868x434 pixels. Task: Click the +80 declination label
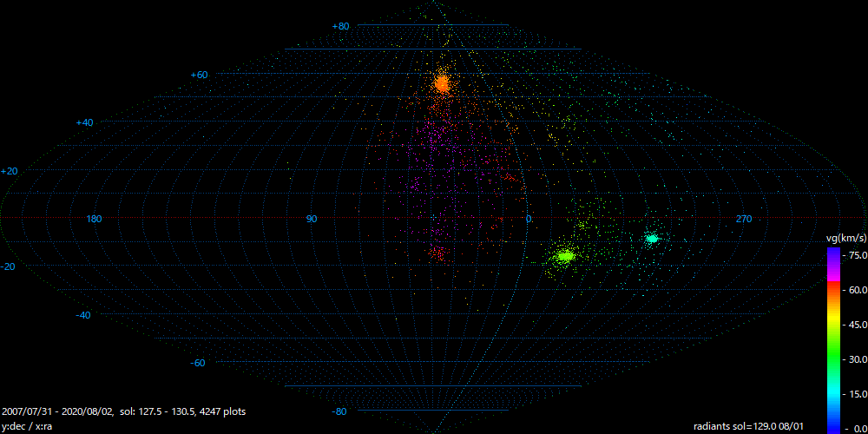coord(340,27)
